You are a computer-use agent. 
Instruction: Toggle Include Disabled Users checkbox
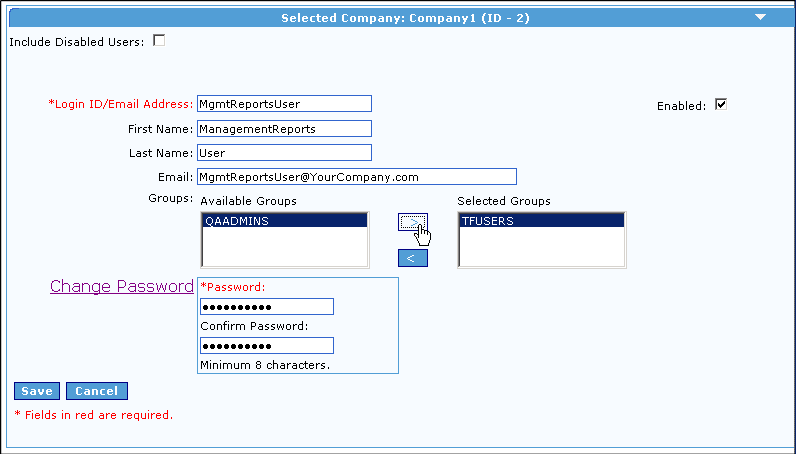159,40
